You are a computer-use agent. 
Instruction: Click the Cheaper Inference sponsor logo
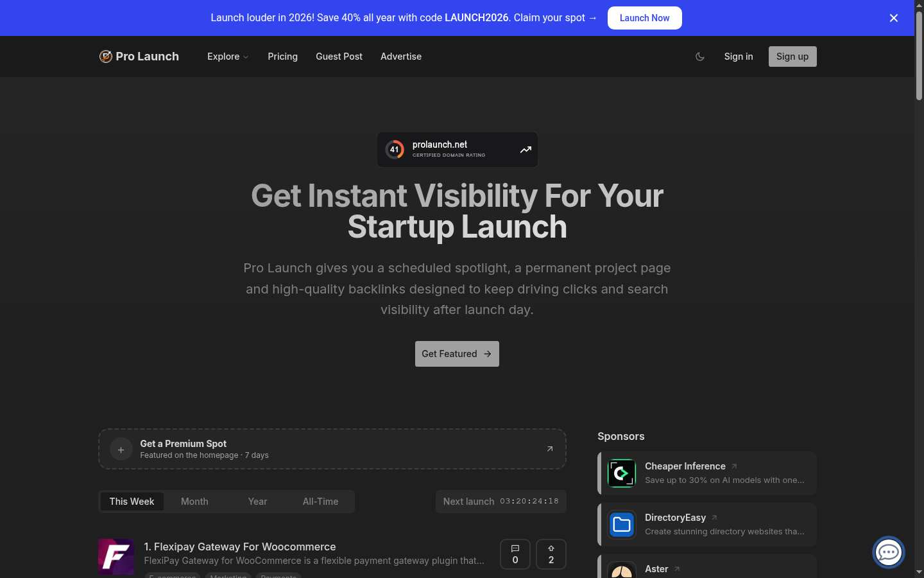(622, 473)
